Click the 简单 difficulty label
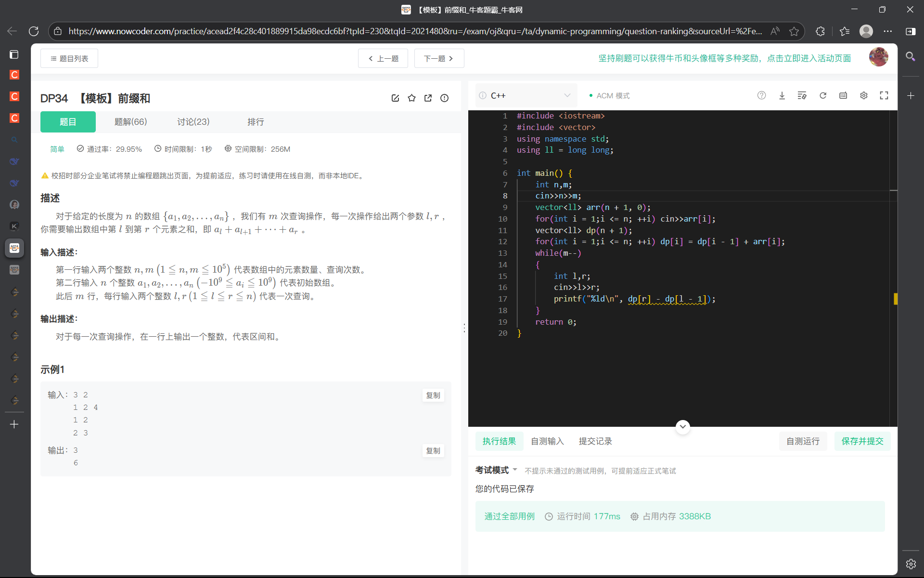 pos(57,149)
